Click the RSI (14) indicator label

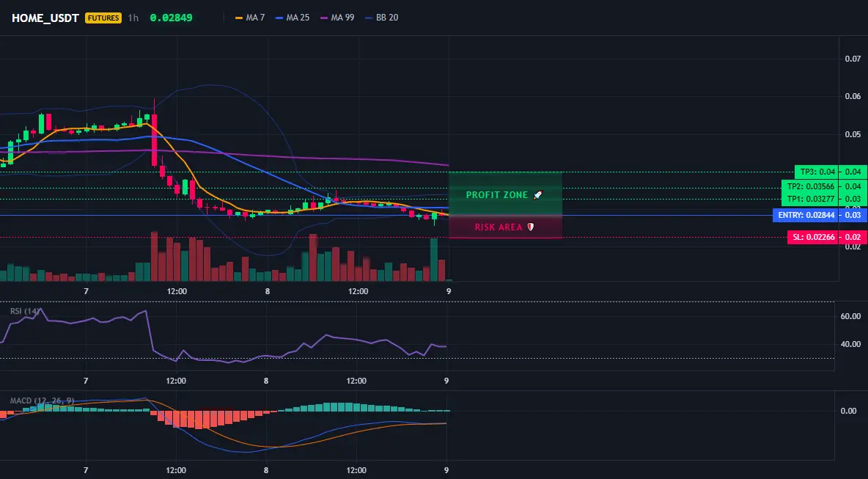click(24, 311)
